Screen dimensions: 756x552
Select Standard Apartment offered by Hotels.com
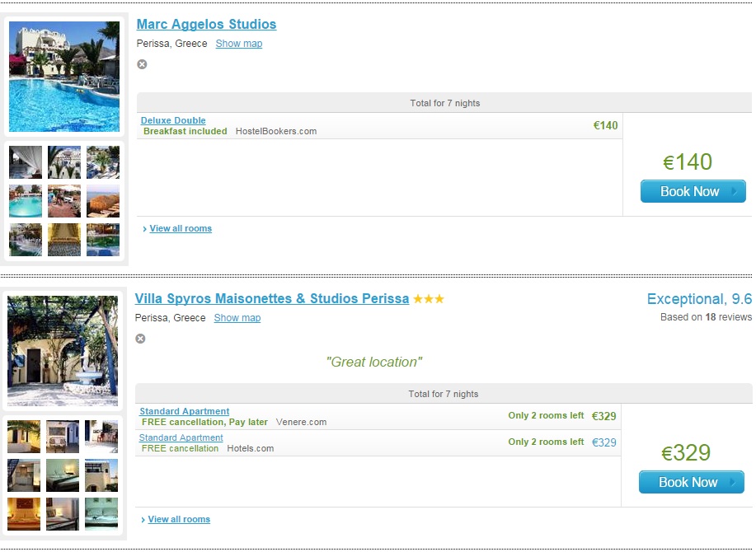(181, 437)
